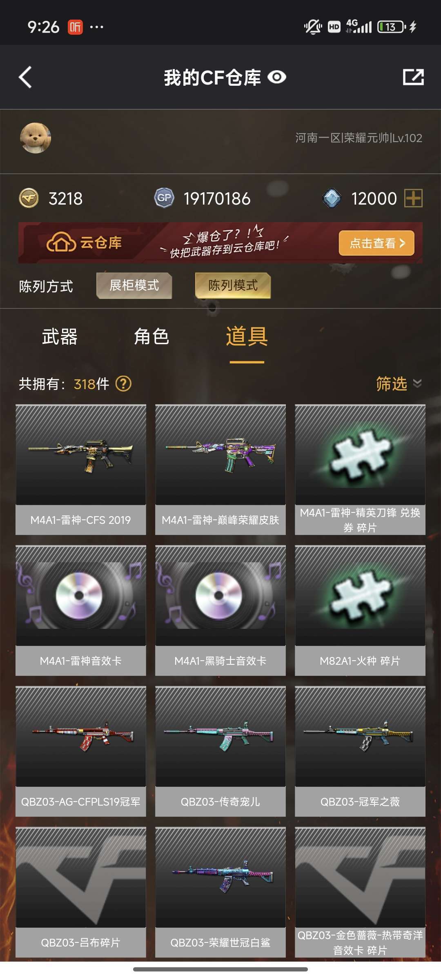
Task: Go back using the left arrow
Action: click(x=25, y=77)
